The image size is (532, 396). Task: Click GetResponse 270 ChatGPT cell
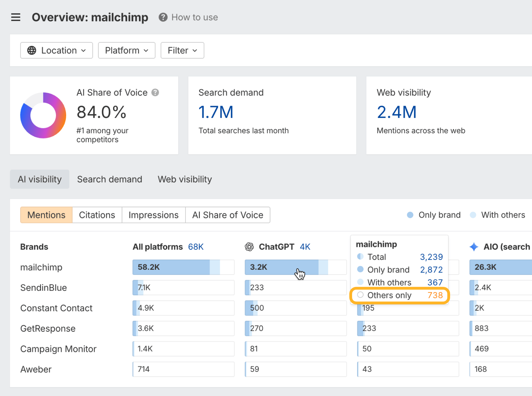(x=295, y=328)
